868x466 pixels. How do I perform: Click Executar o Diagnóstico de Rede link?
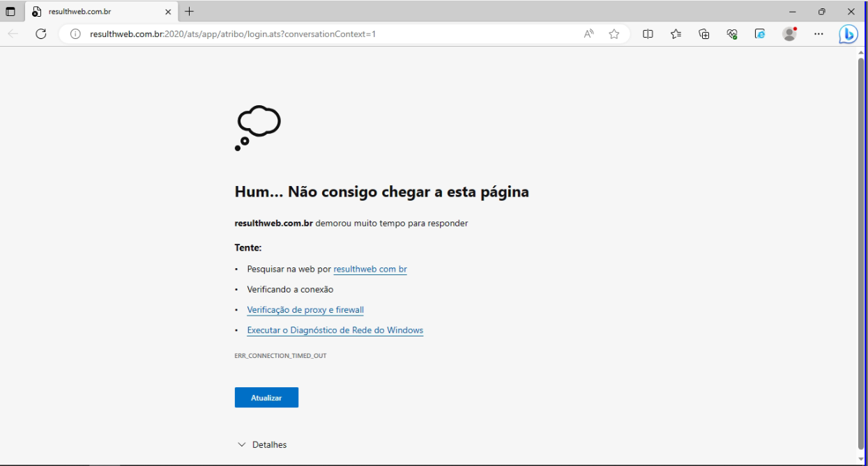click(335, 330)
